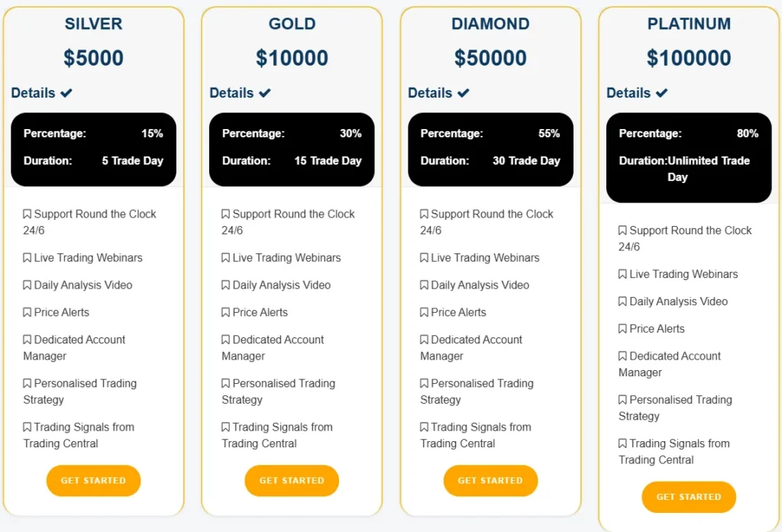Image resolution: width=782 pixels, height=532 pixels.
Task: Click the bookmark icon beside Platinum's Dedicated Account Manager
Action: pos(625,356)
